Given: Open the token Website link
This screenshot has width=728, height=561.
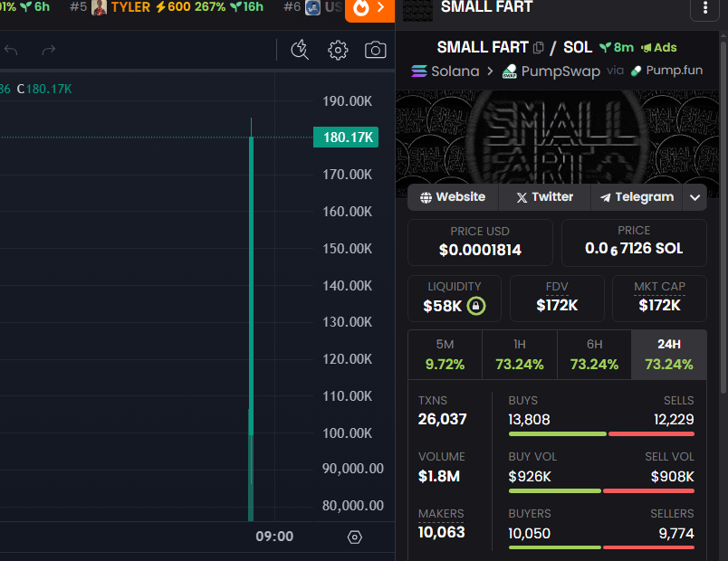Looking at the screenshot, I should (x=453, y=197).
